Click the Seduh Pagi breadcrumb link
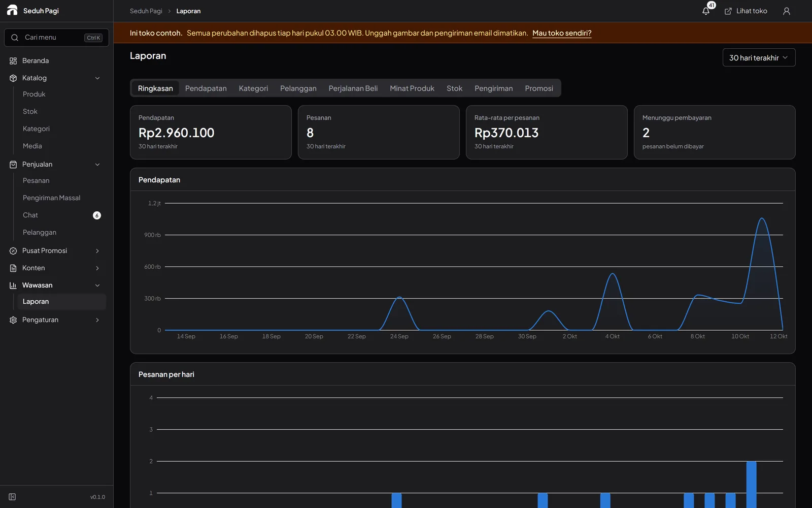The image size is (812, 508). coord(146,11)
